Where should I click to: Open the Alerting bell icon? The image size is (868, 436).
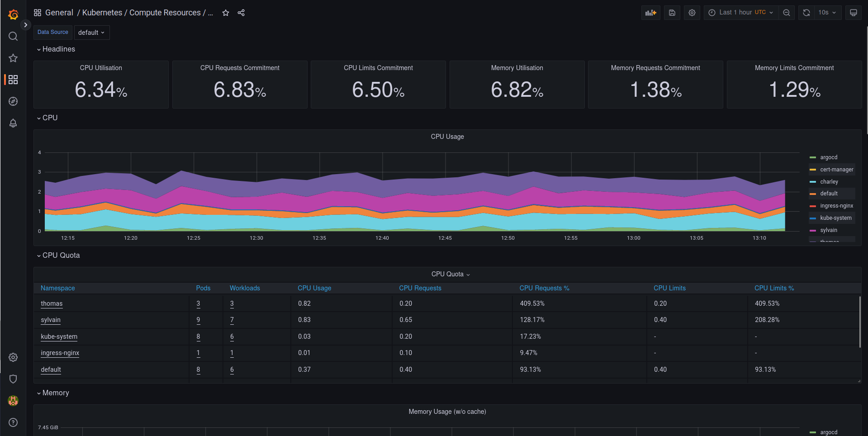coord(13,123)
